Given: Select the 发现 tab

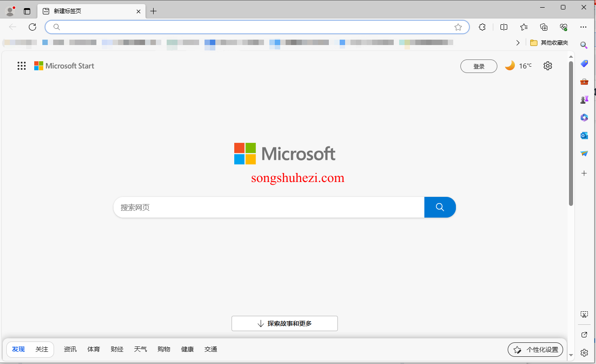Looking at the screenshot, I should click(18, 349).
